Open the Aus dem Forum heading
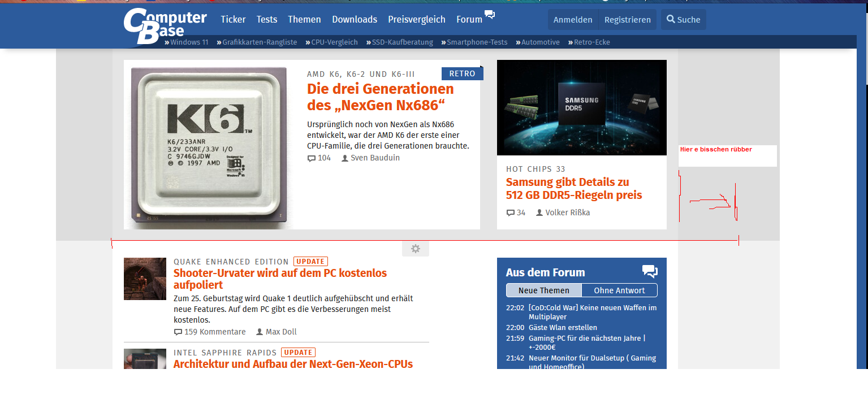The image size is (868, 395). pyautogui.click(x=545, y=272)
